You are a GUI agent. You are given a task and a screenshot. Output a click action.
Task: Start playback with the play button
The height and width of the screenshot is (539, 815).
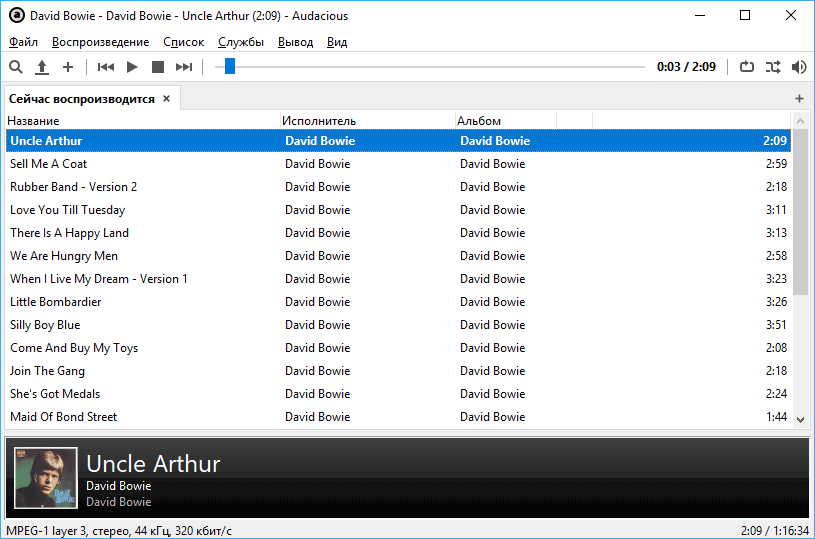point(132,67)
